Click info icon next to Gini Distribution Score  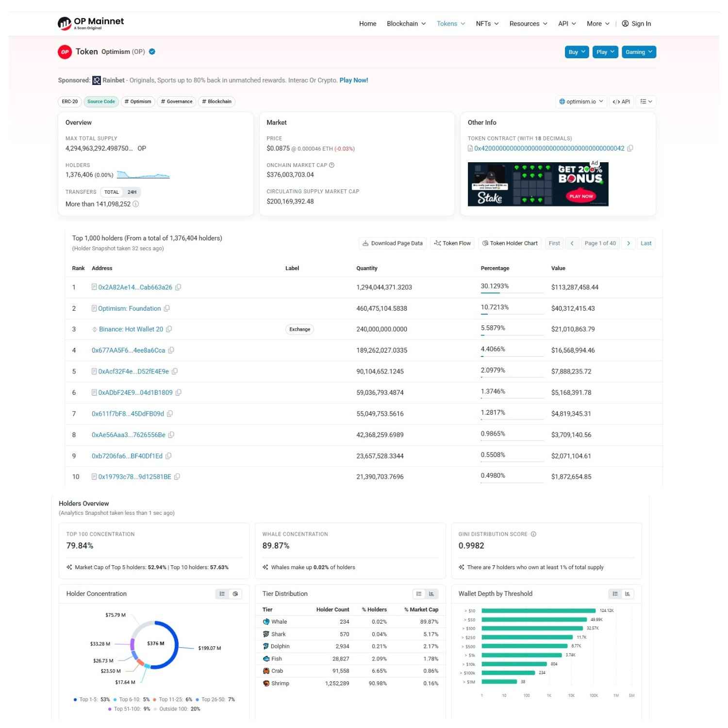[x=533, y=534]
